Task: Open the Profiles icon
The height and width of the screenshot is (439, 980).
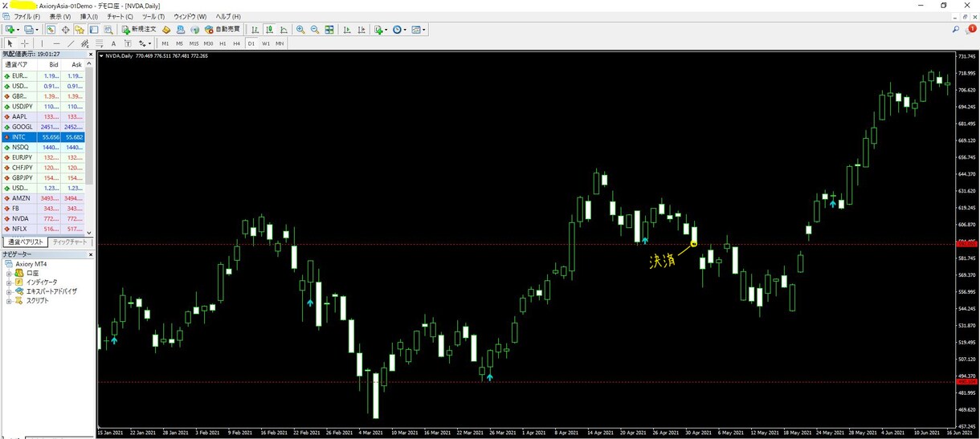Action: point(29,30)
